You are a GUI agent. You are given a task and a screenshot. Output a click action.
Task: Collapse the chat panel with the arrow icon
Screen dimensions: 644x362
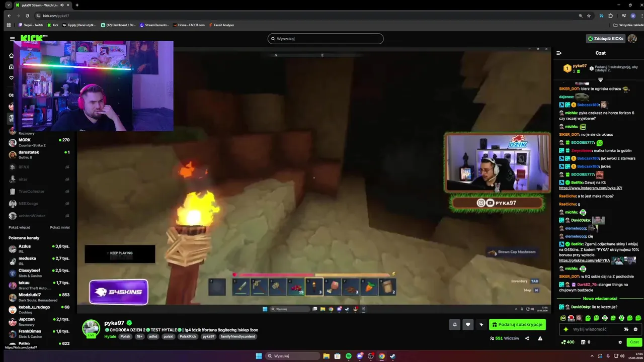tap(559, 53)
